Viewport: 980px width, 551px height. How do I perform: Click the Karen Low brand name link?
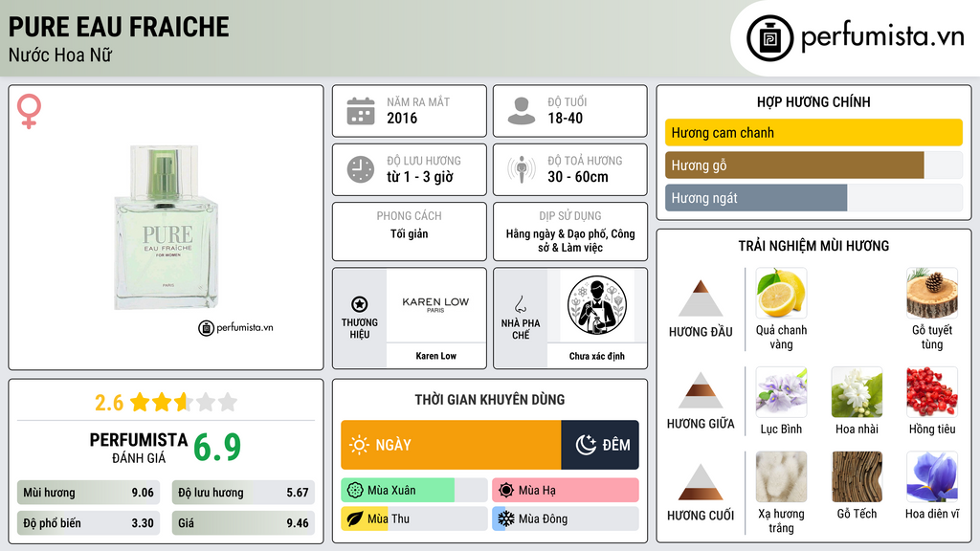pos(436,356)
